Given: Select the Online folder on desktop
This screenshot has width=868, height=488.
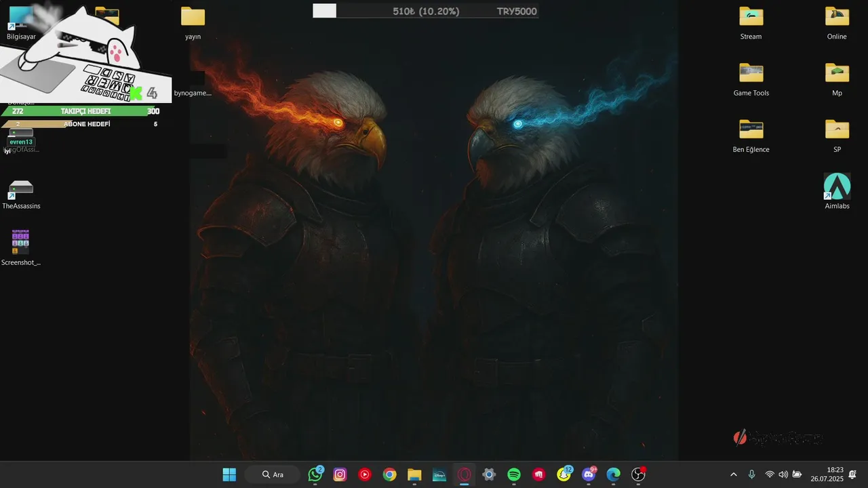Looking at the screenshot, I should coord(837,23).
